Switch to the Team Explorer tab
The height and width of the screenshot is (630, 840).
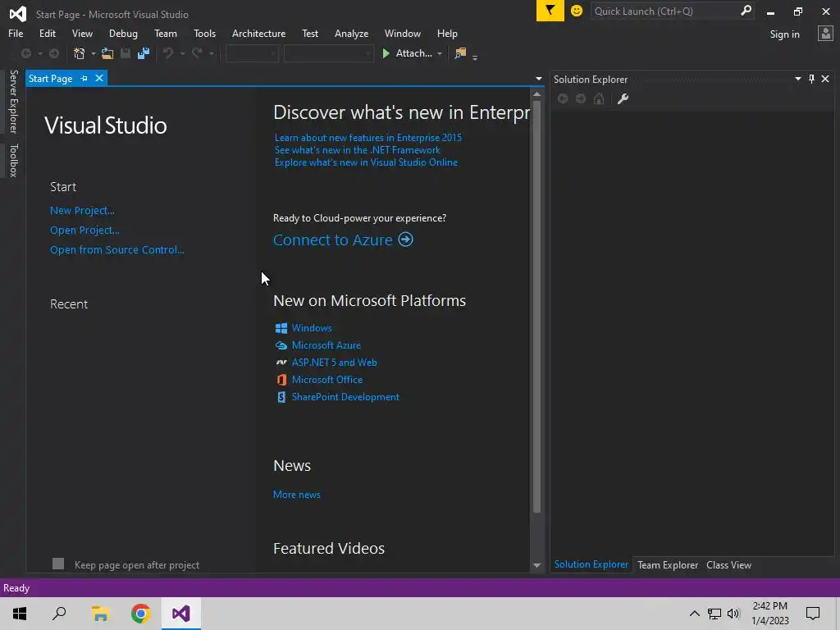[668, 564]
